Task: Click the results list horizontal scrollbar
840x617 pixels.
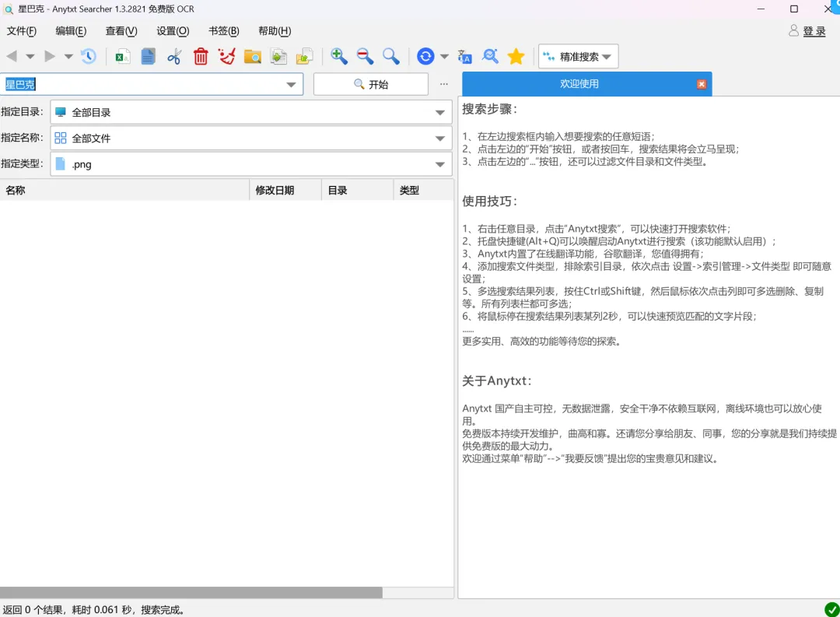Action: [x=191, y=592]
